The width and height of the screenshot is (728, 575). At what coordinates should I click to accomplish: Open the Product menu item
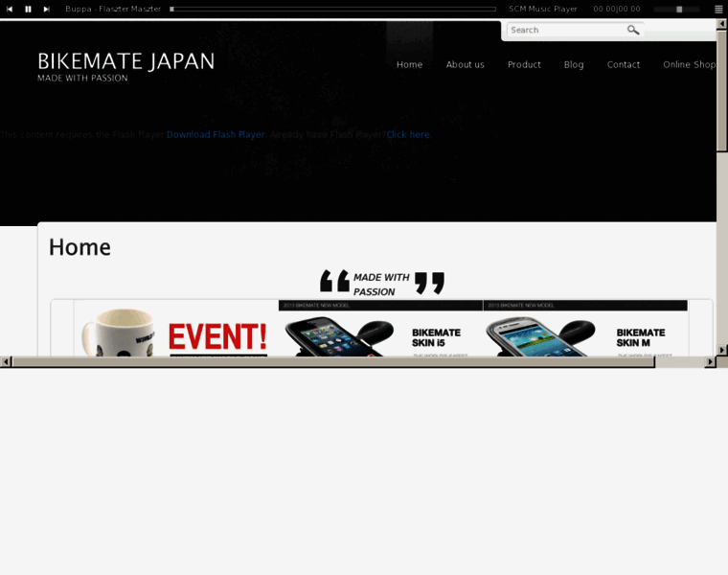[524, 64]
